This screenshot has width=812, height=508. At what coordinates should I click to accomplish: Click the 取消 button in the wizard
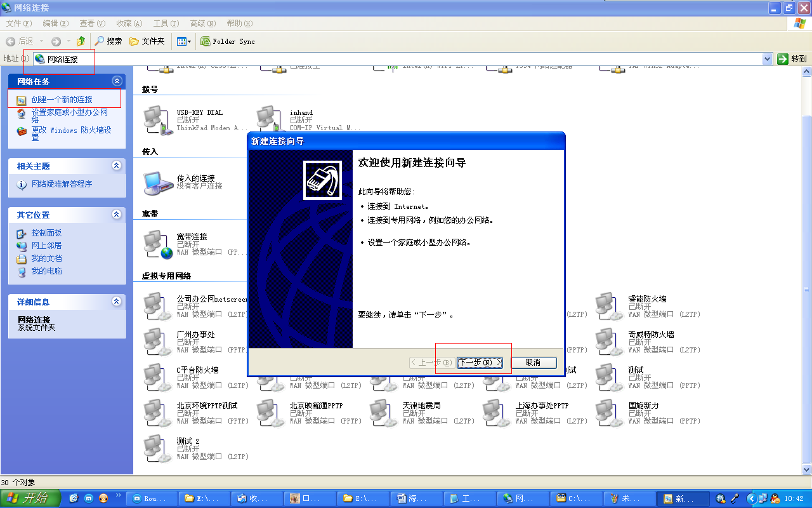534,362
